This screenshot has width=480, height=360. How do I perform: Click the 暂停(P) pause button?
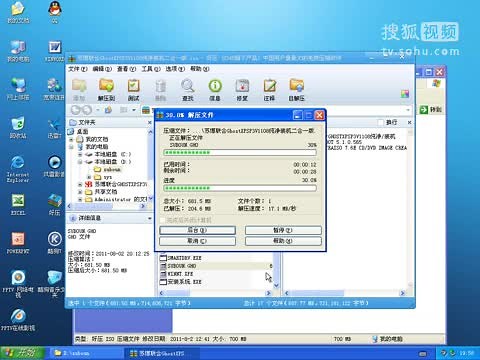coord(283,230)
